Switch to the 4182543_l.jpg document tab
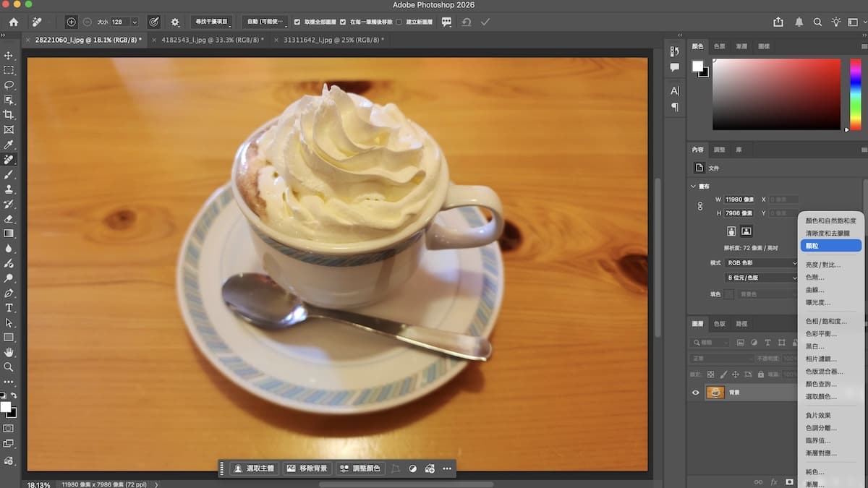The width and height of the screenshot is (868, 488). 212,40
